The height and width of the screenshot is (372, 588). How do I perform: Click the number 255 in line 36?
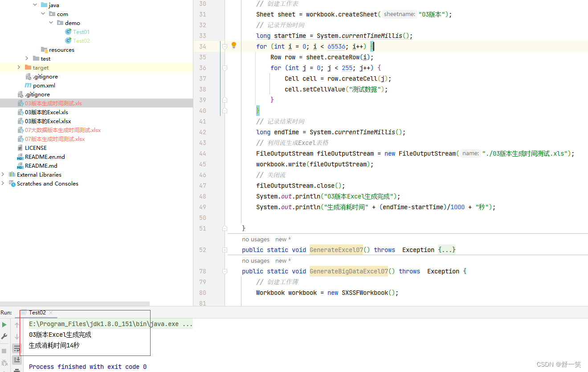click(x=347, y=68)
